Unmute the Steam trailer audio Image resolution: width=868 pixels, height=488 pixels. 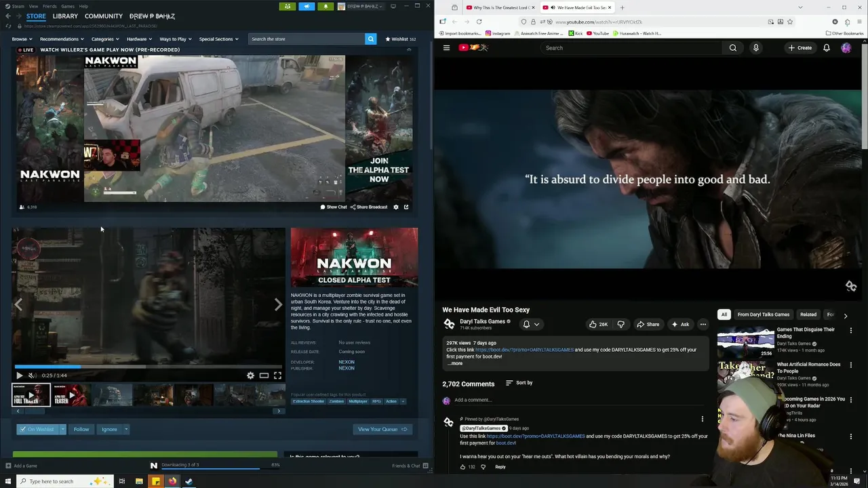click(x=31, y=375)
